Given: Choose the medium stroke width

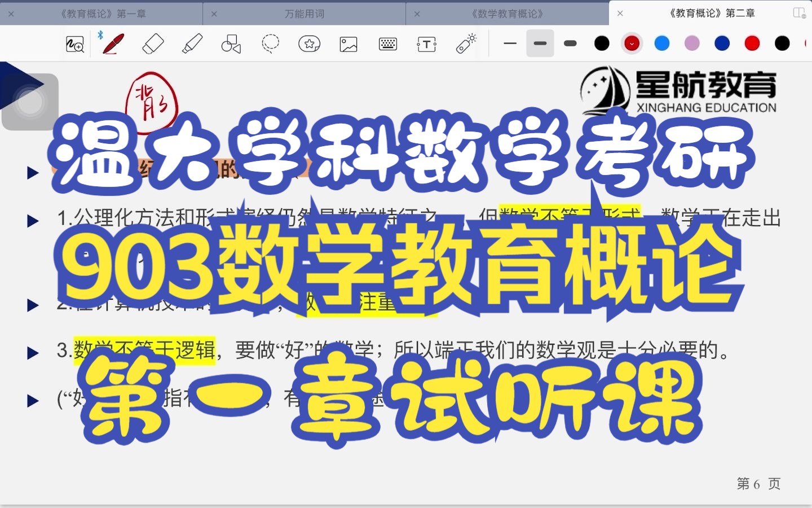Looking at the screenshot, I should (x=540, y=43).
